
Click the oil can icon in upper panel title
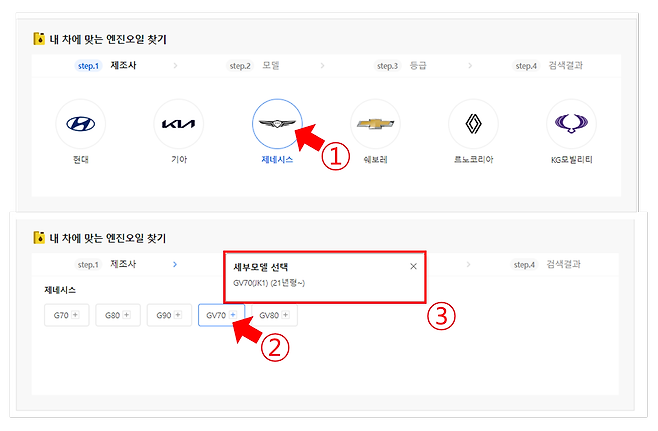pos(39,39)
